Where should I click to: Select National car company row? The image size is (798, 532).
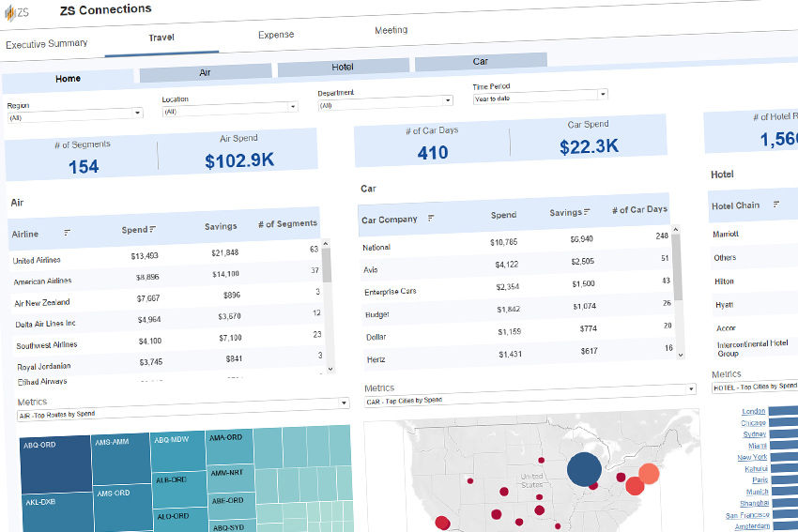point(515,241)
